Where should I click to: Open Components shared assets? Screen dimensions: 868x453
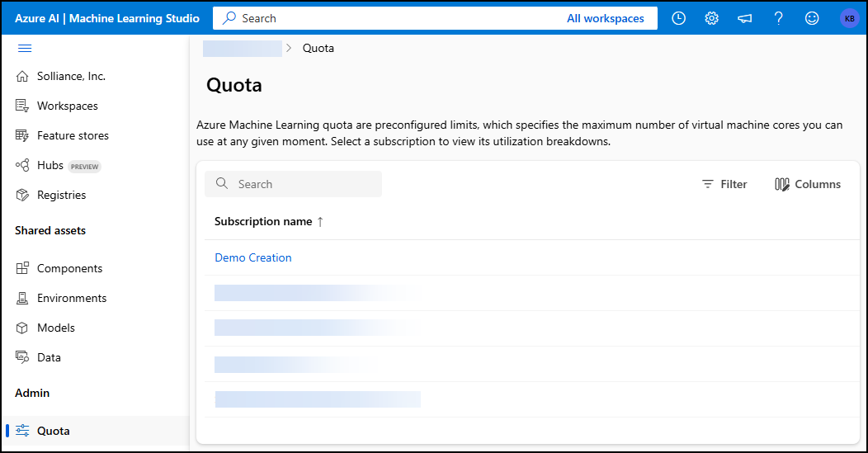[70, 269]
